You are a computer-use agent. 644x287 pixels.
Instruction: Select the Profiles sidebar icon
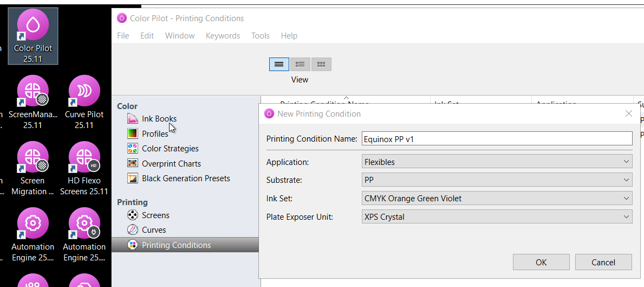coord(132,133)
